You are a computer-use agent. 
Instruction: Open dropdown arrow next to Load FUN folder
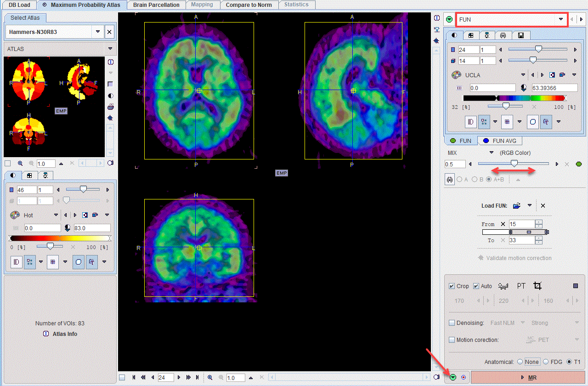tap(530, 206)
